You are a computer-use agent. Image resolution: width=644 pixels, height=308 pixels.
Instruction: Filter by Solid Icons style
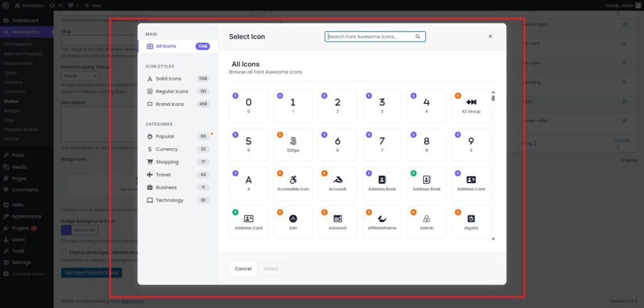coord(168,79)
